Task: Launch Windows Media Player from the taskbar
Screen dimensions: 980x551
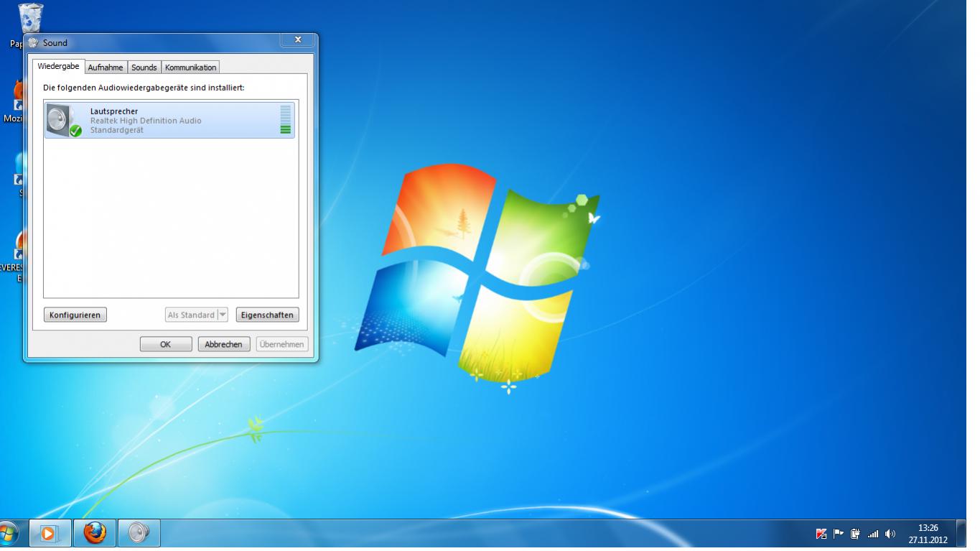Action: click(x=50, y=533)
